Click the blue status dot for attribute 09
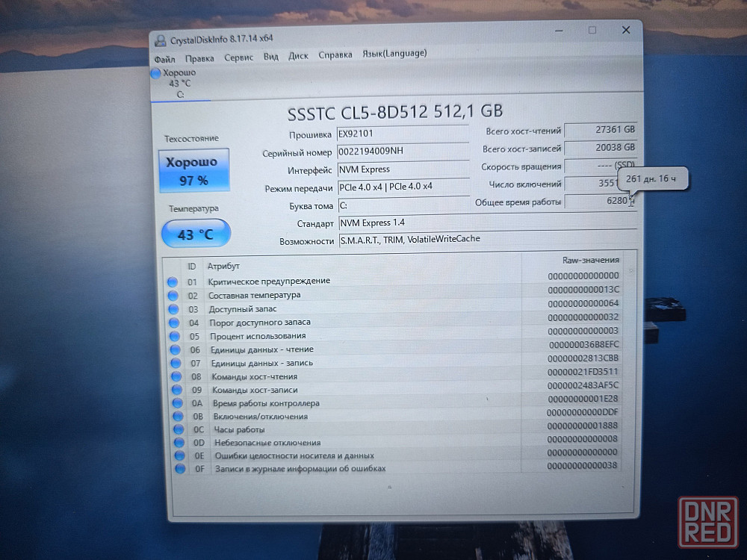This screenshot has height=560, width=747. tap(177, 390)
